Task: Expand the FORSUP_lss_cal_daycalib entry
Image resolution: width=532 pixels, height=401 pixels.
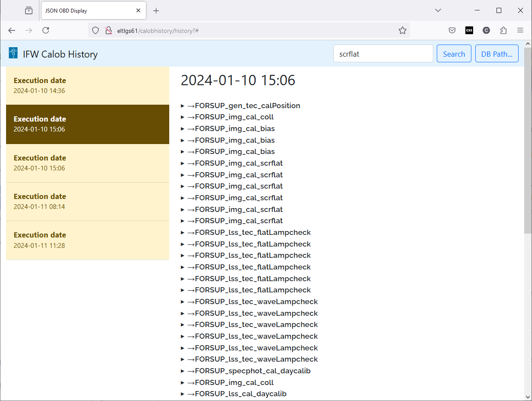Action: coord(236,394)
